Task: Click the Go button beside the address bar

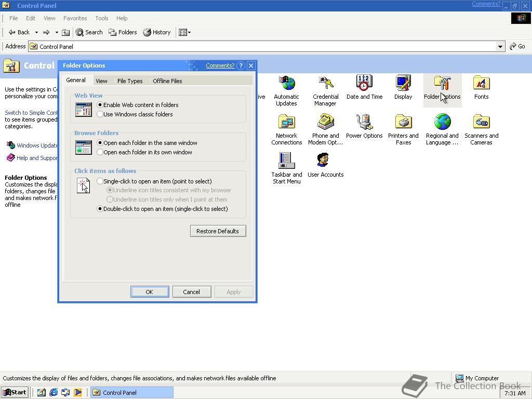Action: pos(517,46)
